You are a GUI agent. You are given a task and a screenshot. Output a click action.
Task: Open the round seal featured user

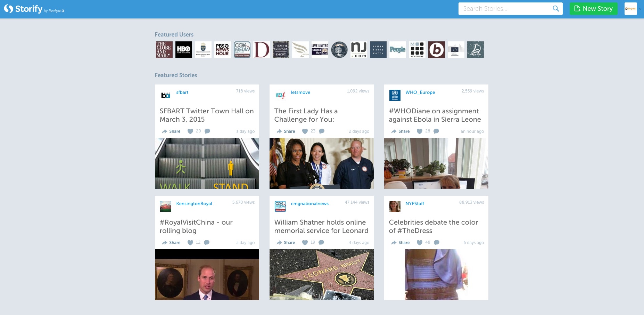339,50
